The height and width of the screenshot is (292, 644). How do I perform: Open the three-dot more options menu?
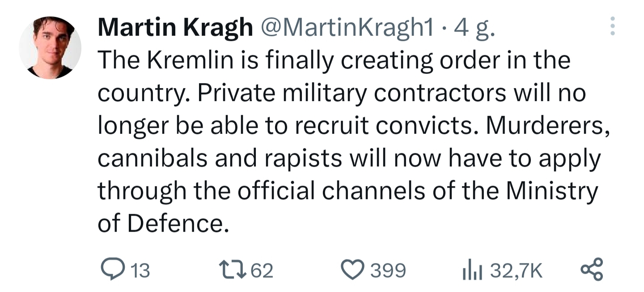click(x=613, y=26)
